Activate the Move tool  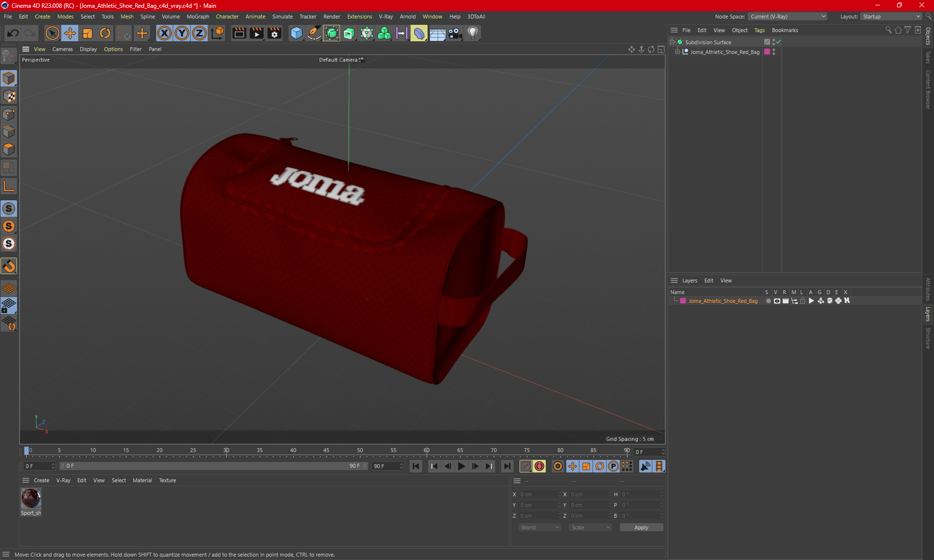pos(70,33)
